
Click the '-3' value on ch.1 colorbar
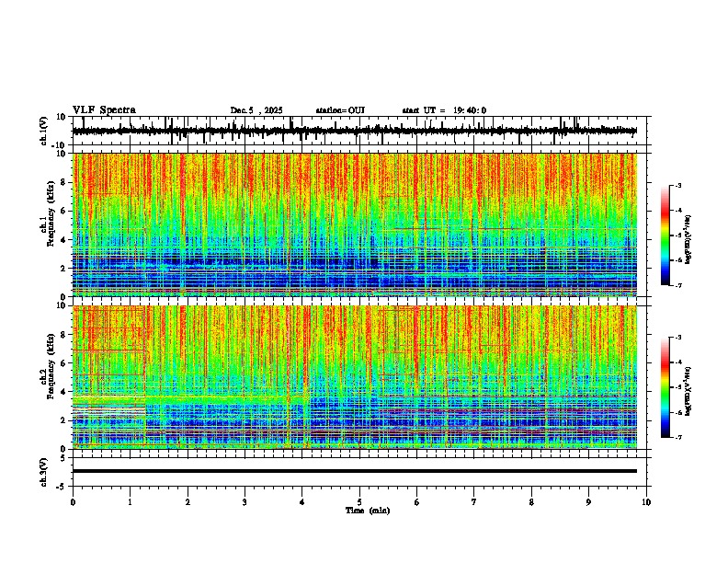(x=677, y=186)
